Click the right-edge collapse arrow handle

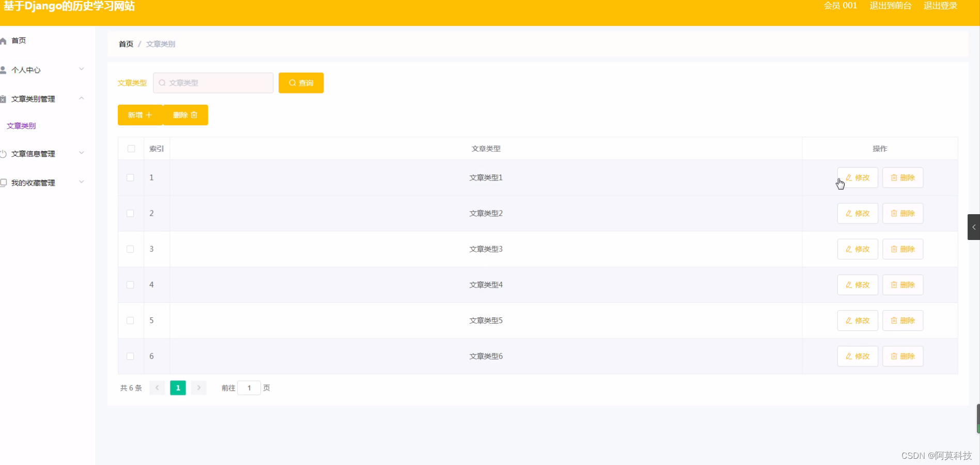(x=974, y=227)
